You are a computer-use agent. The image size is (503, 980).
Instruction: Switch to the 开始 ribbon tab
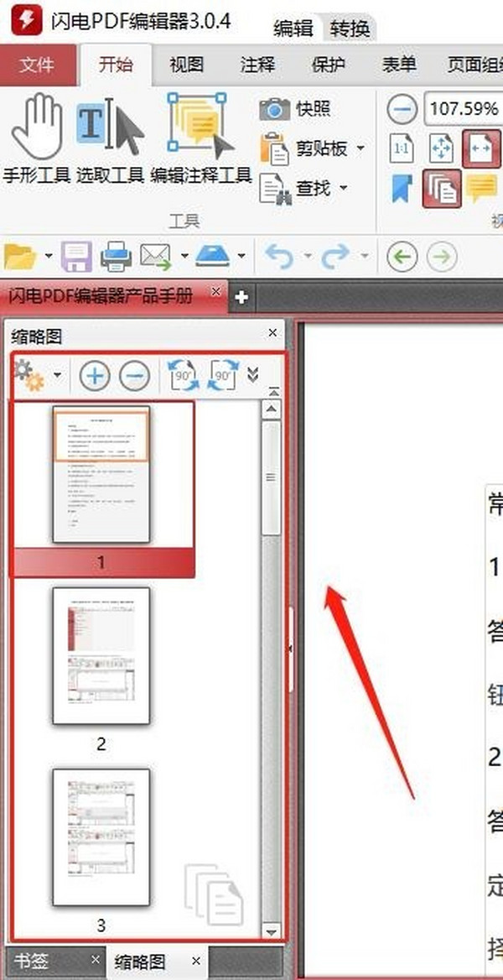(116, 65)
